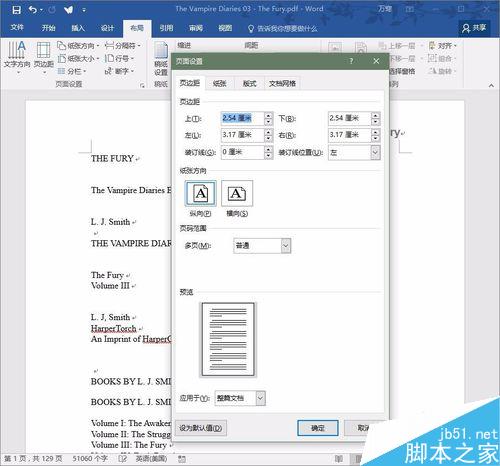This screenshot has width=500, height=466.
Task: Click the 纸张大小 paper size icon
Action: (x=61, y=59)
